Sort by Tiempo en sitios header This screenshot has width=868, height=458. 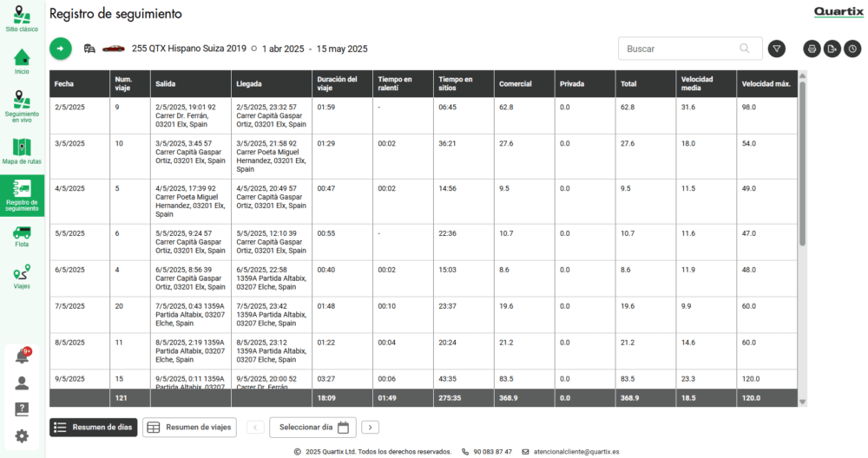(464, 84)
